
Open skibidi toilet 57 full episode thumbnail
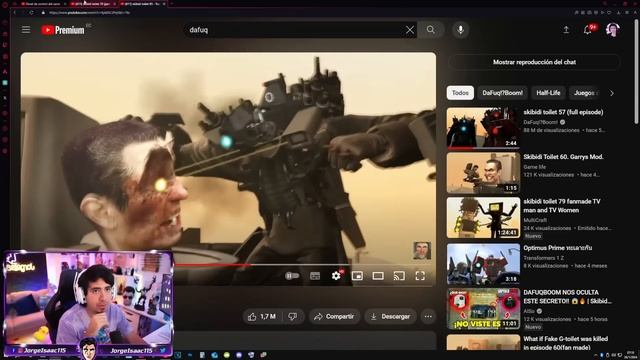(483, 128)
